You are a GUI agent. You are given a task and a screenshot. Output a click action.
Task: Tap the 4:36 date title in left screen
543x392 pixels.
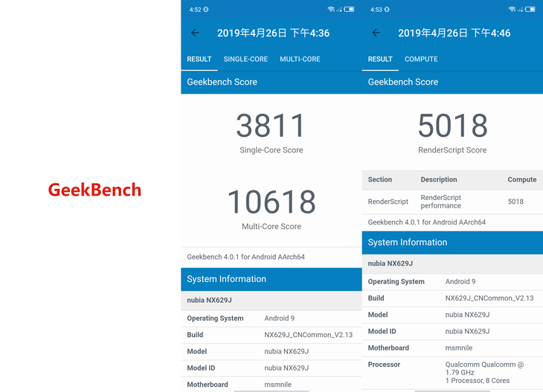tap(273, 33)
